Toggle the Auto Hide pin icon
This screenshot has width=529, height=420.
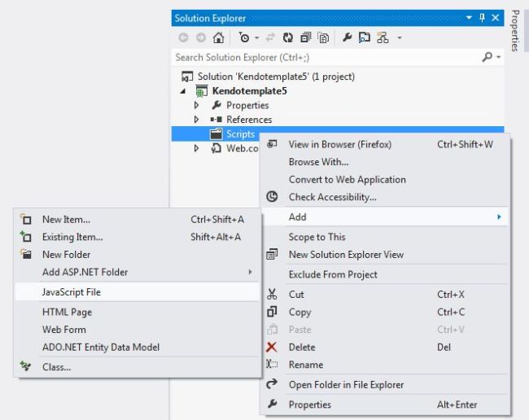click(482, 18)
